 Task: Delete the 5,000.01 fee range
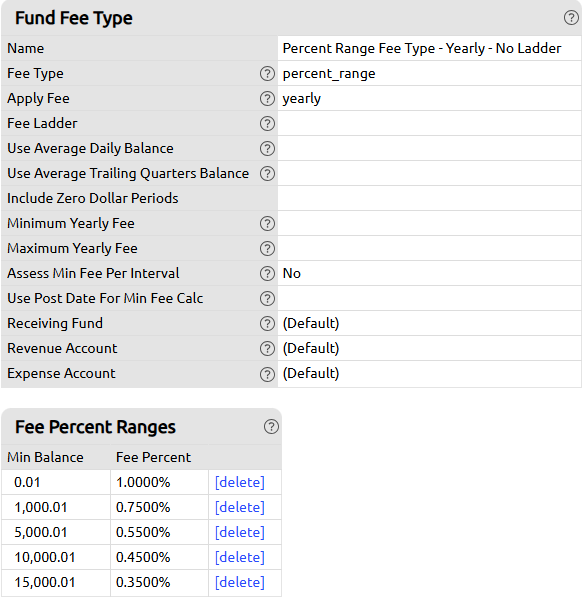(x=240, y=533)
